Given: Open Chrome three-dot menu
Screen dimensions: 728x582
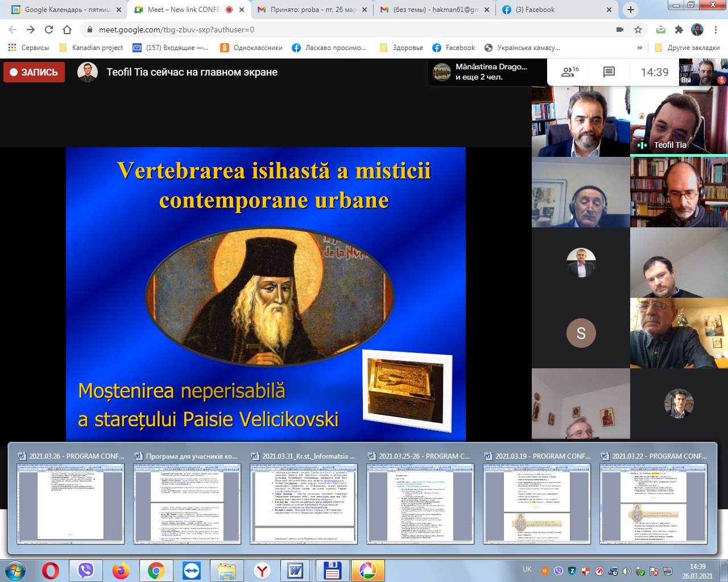Looking at the screenshot, I should (717, 30).
